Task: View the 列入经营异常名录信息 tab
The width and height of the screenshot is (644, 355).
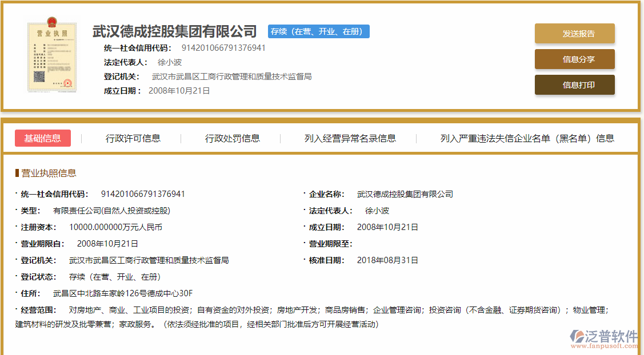Action: coord(349,138)
